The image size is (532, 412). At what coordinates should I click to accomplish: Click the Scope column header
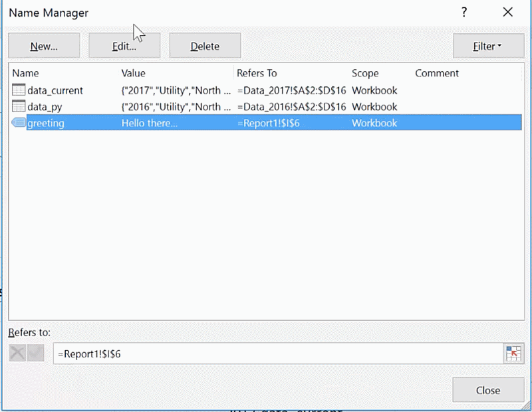click(x=365, y=73)
